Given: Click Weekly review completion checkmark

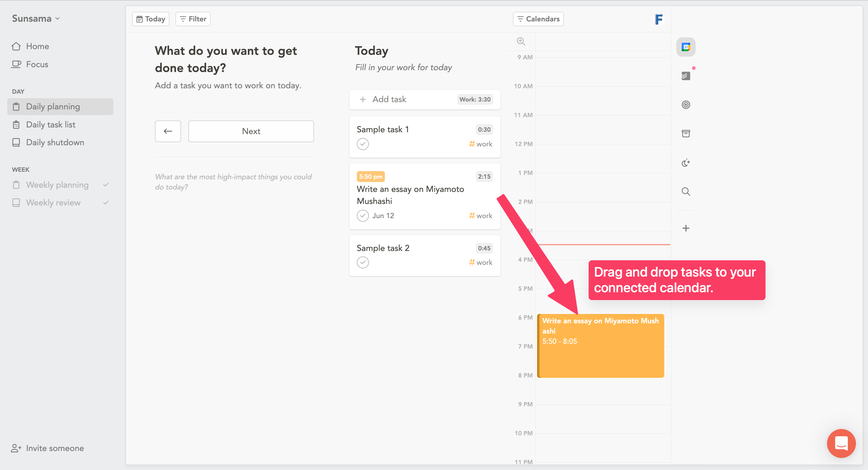Looking at the screenshot, I should pos(106,202).
